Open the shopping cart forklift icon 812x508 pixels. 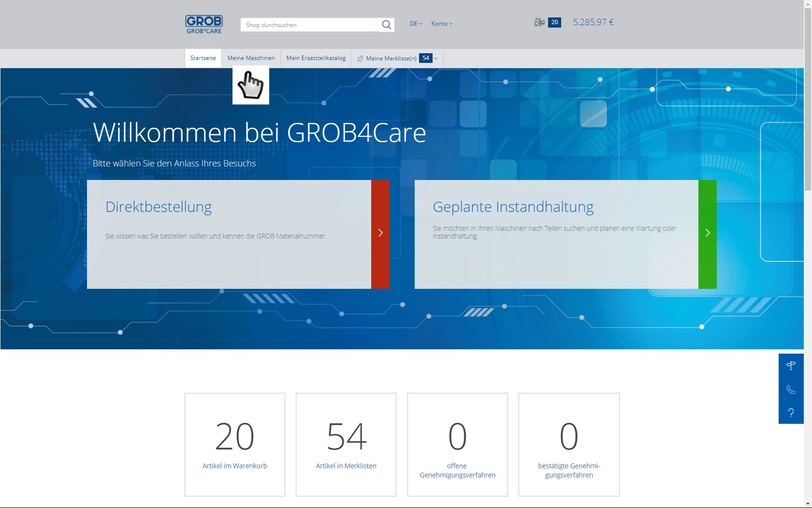pyautogui.click(x=539, y=22)
